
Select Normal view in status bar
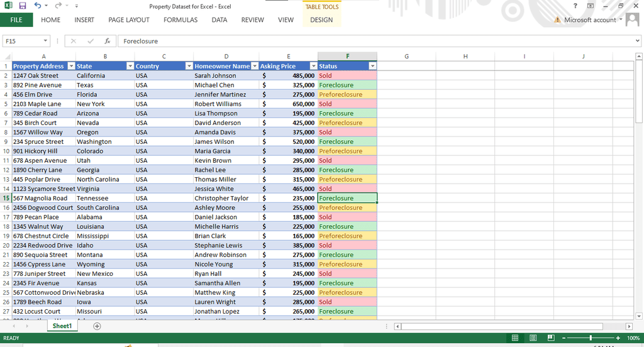click(515, 338)
